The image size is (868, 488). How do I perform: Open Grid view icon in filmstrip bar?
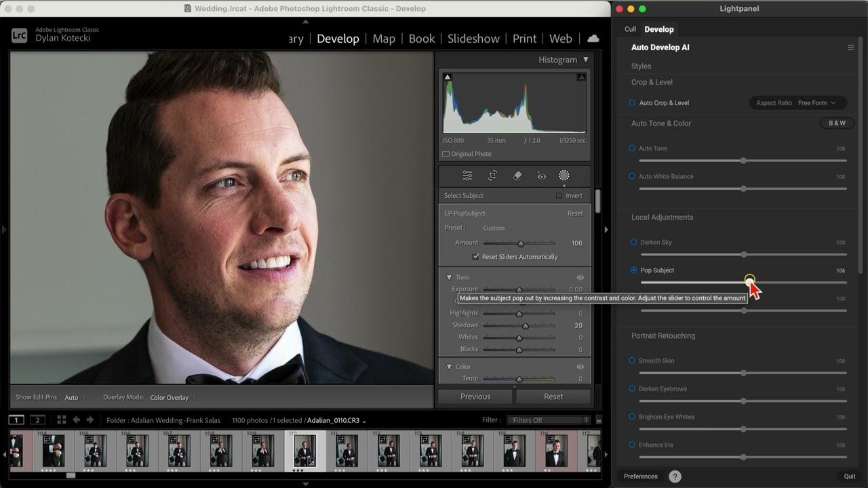pos(61,420)
